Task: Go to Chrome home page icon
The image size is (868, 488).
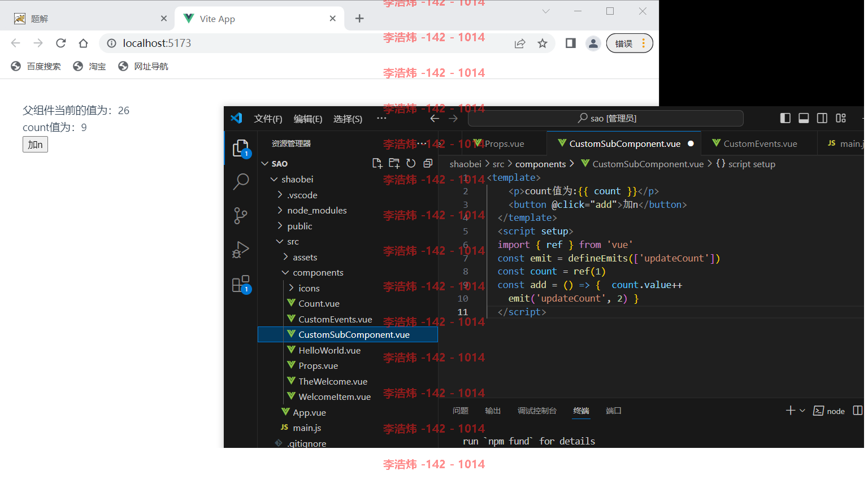Action: [84, 43]
